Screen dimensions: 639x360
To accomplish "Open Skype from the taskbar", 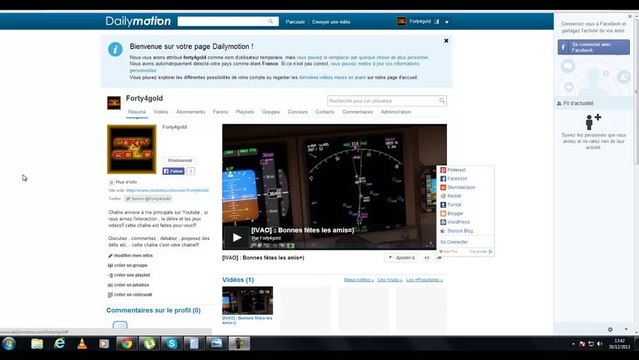I will click(172, 344).
